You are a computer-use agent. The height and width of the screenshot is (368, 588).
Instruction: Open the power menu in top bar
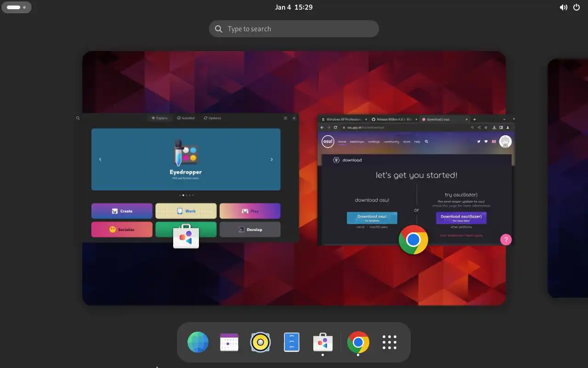577,7
